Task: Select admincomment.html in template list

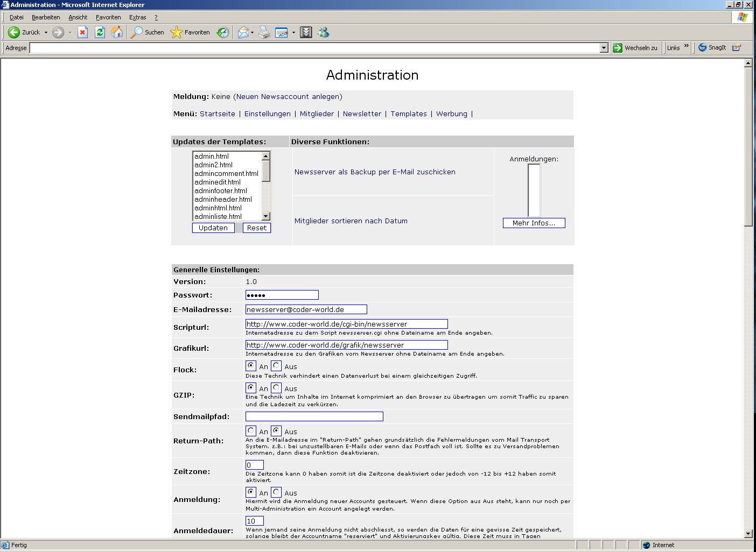Action: (x=227, y=174)
